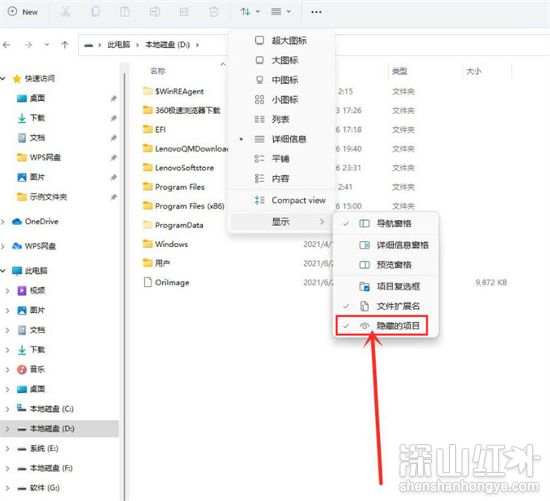This screenshot has height=501, width=550.
Task: Open recent locations dropdown arrow
Action: [x=47, y=45]
